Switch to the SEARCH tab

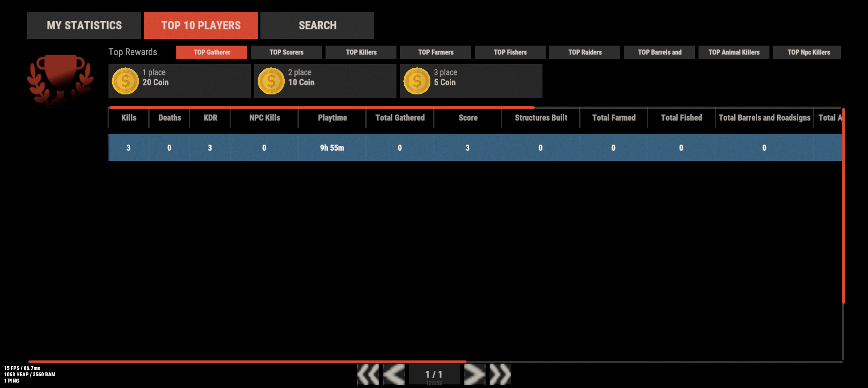click(x=317, y=25)
